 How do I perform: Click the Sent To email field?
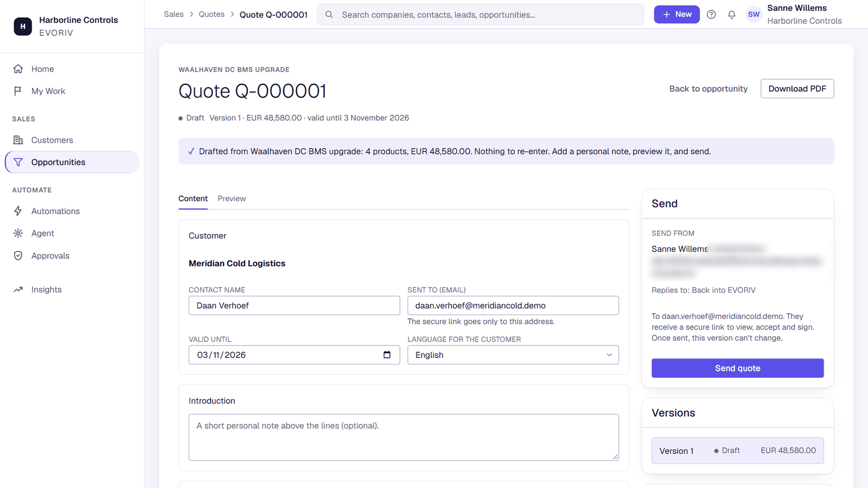(x=513, y=305)
